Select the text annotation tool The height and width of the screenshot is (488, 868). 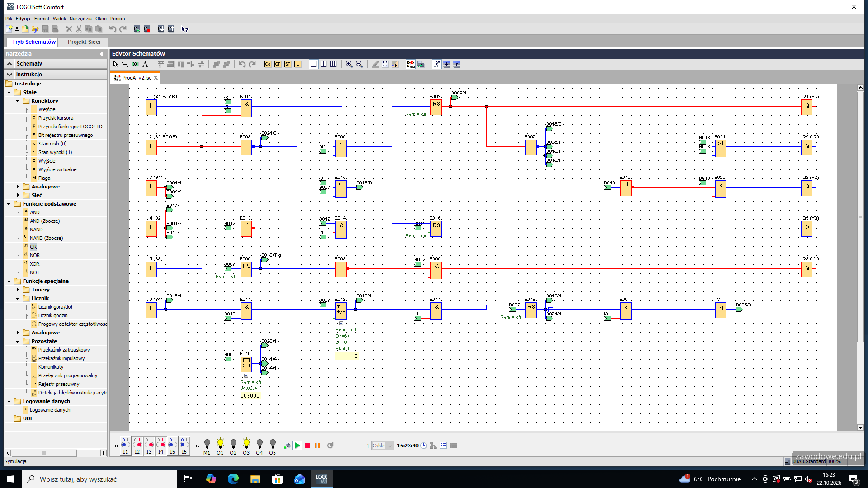click(x=145, y=64)
